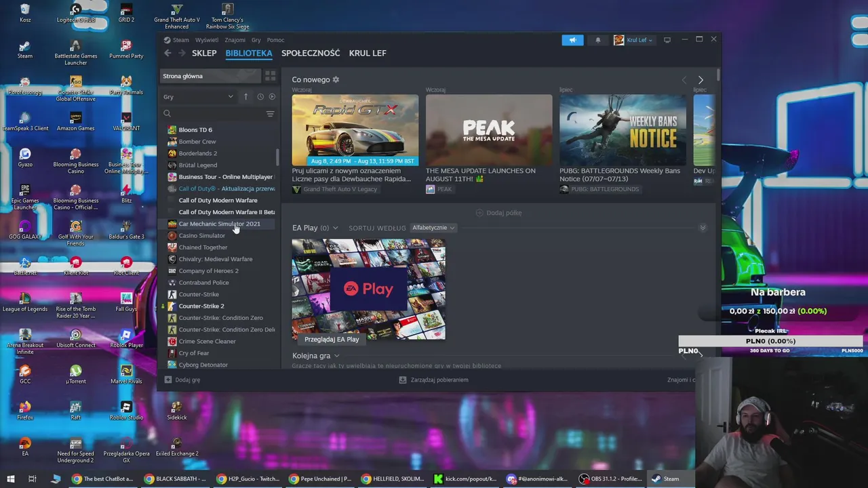Select Borderlands 2 in game list

(x=198, y=153)
